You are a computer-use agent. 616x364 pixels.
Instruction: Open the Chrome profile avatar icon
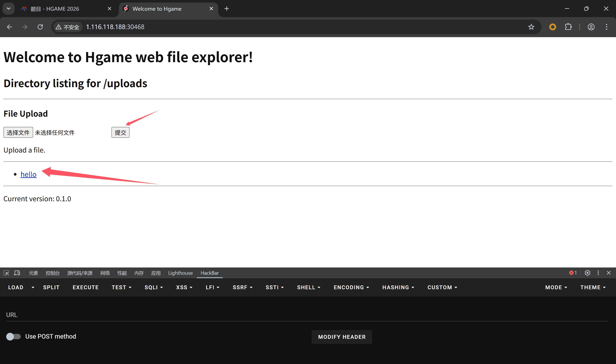(591, 27)
